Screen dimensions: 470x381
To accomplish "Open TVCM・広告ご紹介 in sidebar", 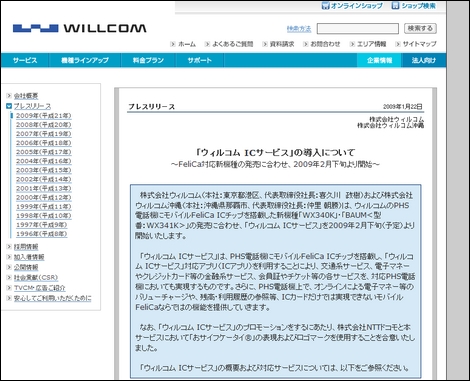I will tap(40, 288).
